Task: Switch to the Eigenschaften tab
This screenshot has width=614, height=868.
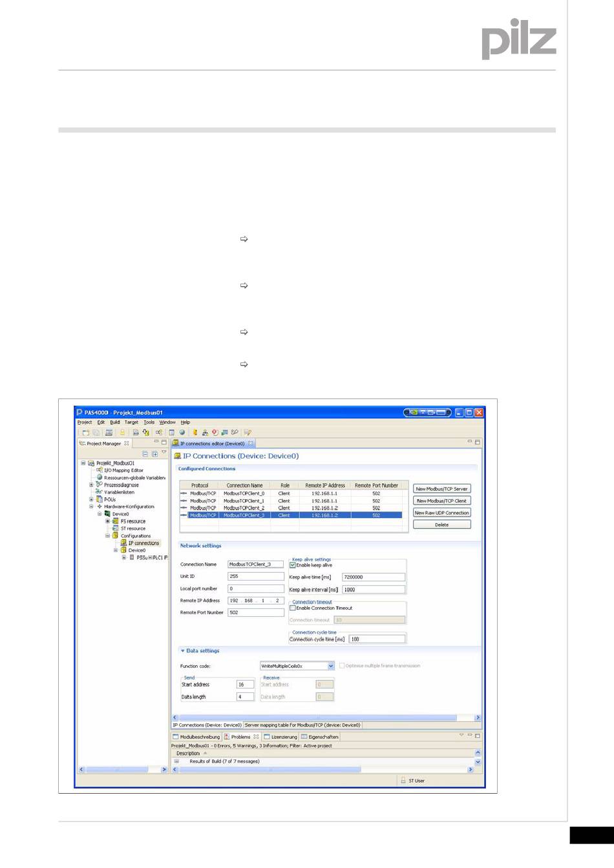Action: pyautogui.click(x=319, y=737)
